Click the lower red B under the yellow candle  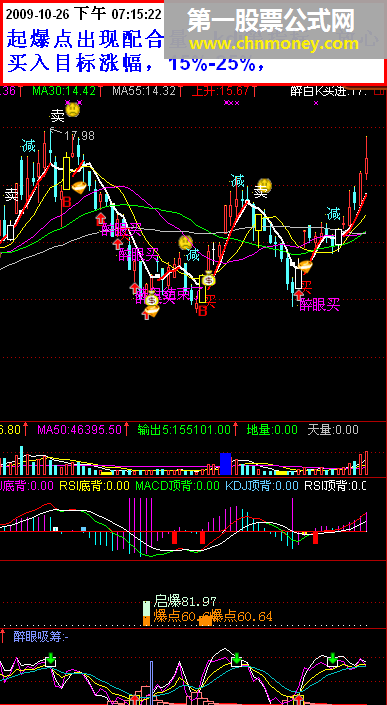point(202,311)
